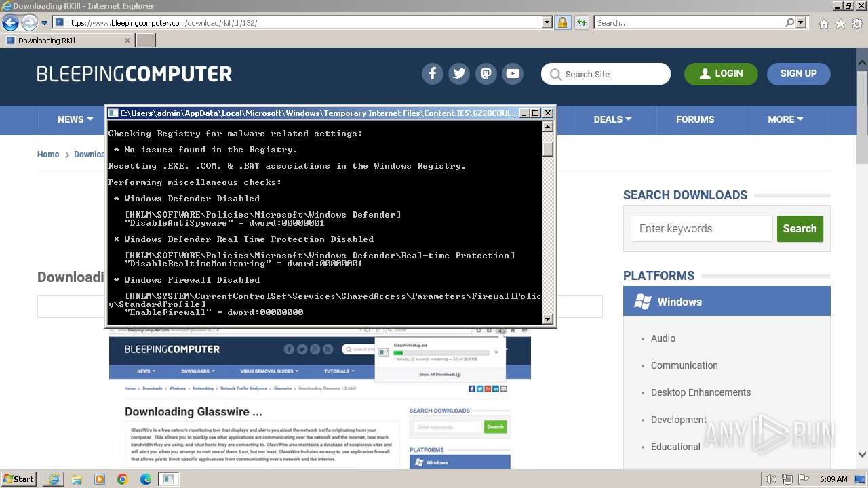Screen dimensions: 868x488
Task: Click the green LOGIN button
Action: 721,74
